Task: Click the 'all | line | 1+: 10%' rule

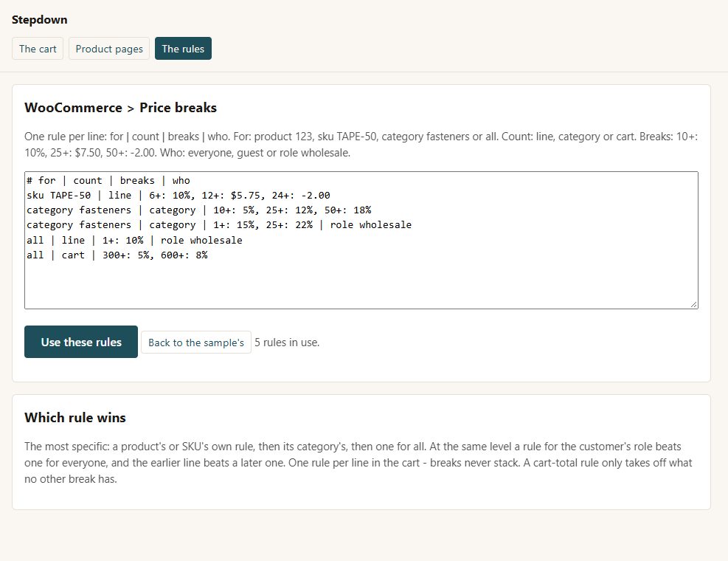Action: click(135, 241)
